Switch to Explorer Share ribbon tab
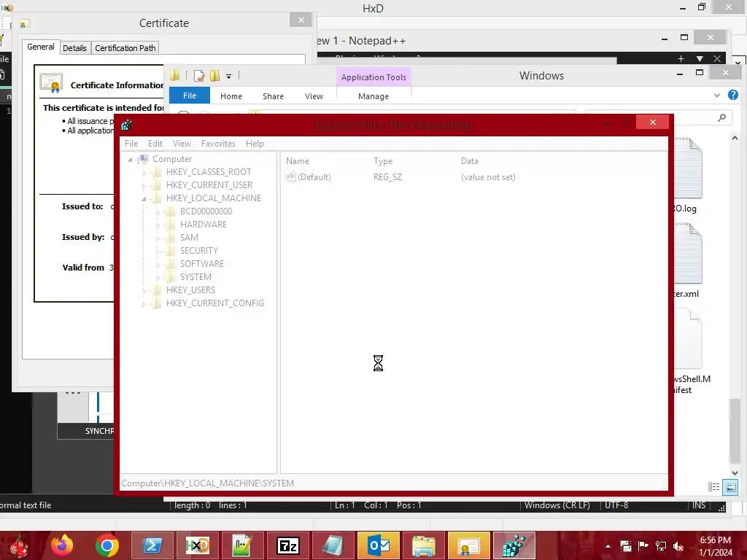 273,96
